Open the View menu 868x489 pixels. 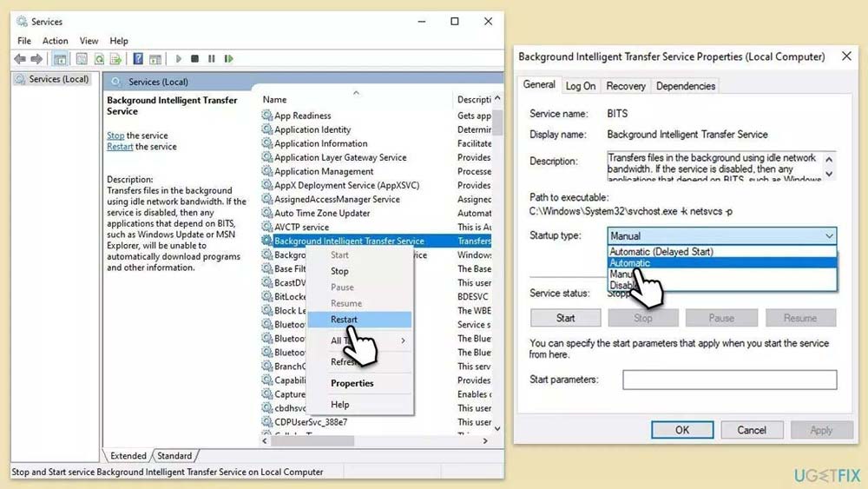(x=89, y=41)
